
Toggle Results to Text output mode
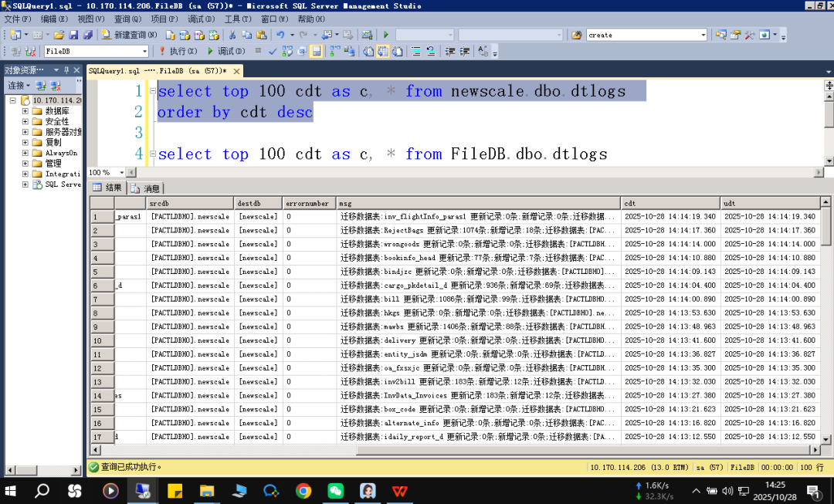tap(368, 52)
